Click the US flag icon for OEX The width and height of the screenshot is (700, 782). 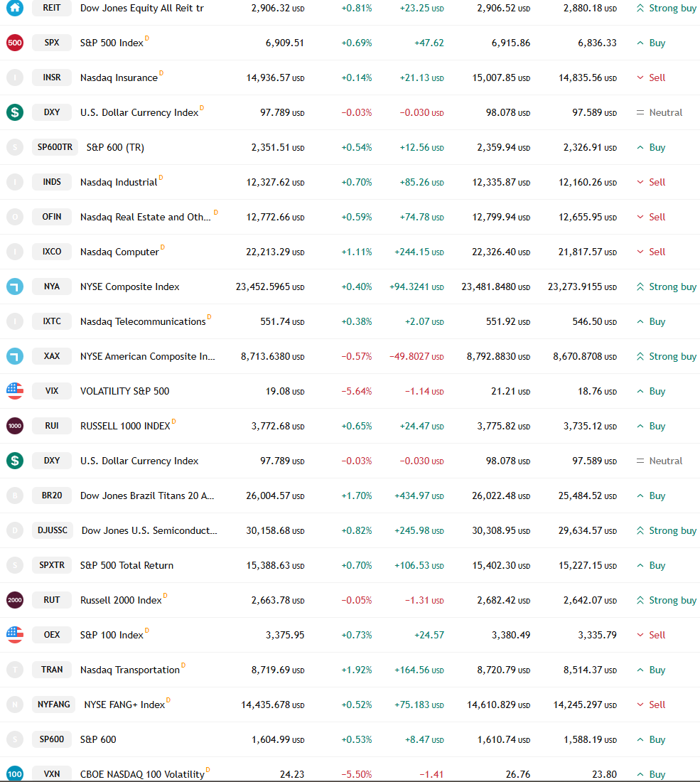coord(15,635)
